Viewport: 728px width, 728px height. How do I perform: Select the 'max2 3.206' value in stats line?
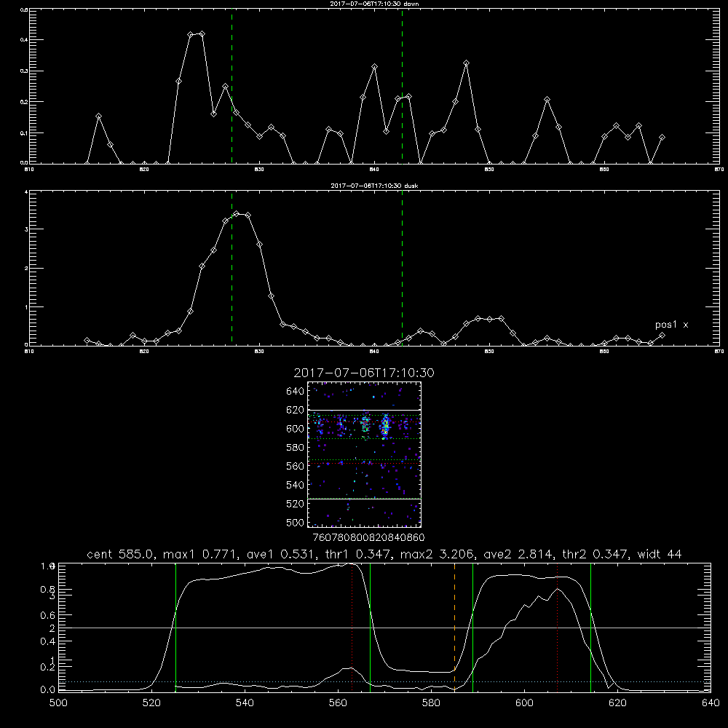(x=436, y=554)
